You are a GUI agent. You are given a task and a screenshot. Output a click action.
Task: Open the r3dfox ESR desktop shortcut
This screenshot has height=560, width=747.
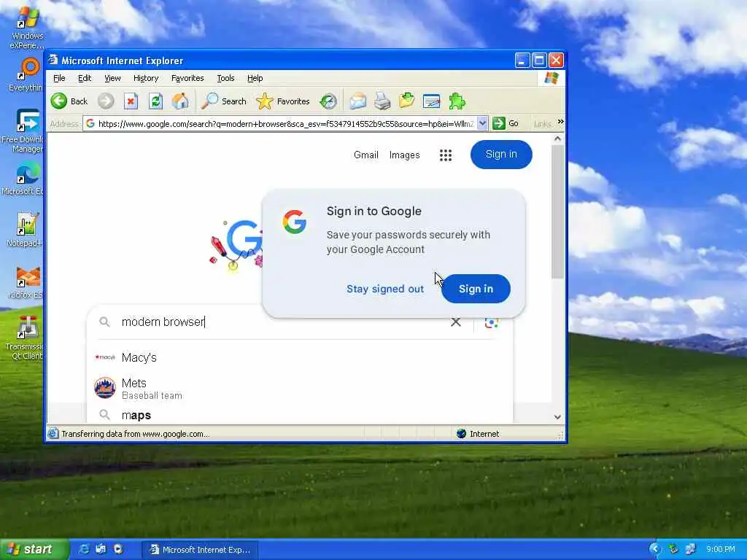(x=26, y=282)
